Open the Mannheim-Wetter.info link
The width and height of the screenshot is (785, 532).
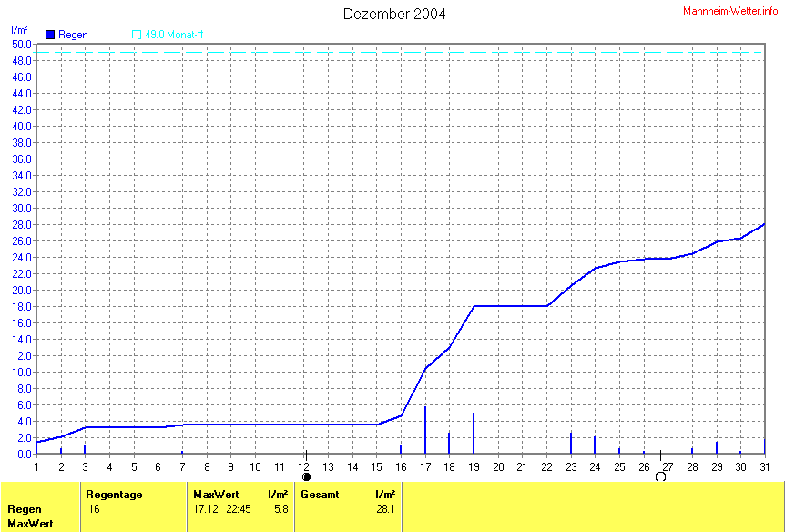(730, 9)
